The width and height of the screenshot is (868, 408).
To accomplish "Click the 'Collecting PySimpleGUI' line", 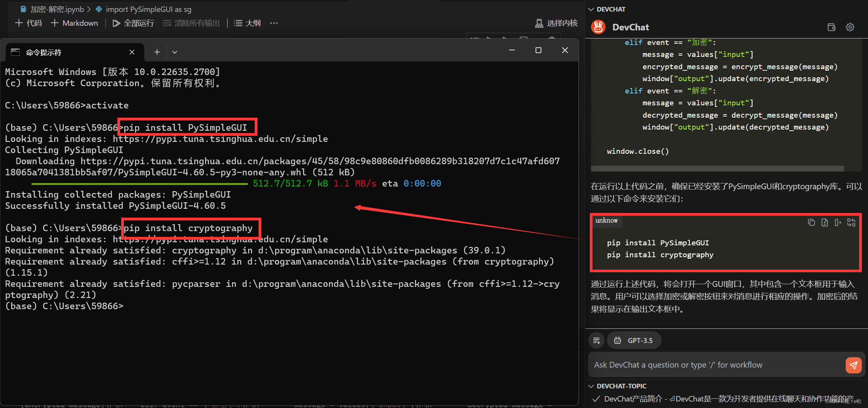I will pyautogui.click(x=64, y=150).
